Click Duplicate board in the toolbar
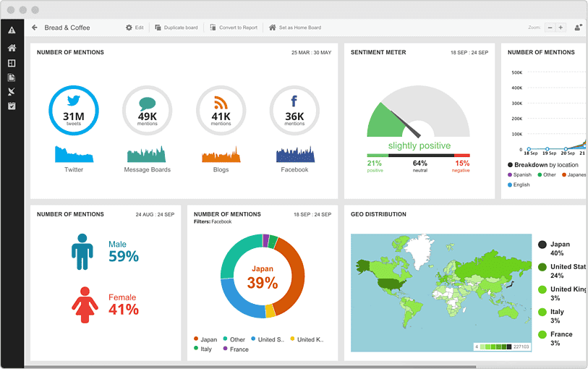Screen dimensions: 588x369 coord(176,27)
